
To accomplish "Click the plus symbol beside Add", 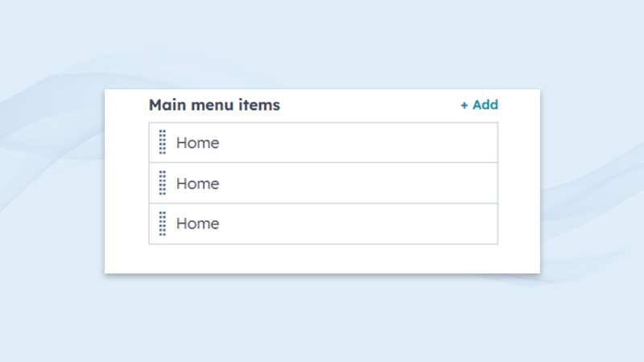I will point(464,105).
